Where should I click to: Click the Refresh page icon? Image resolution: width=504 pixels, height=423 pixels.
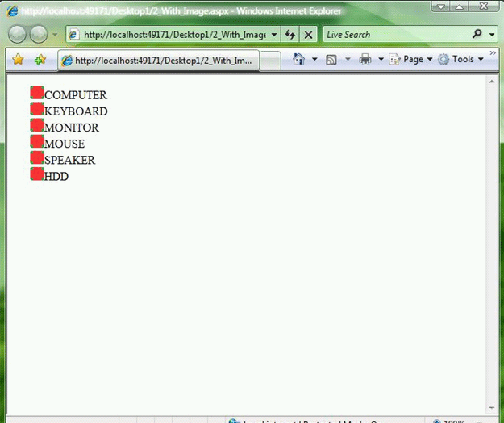[290, 35]
